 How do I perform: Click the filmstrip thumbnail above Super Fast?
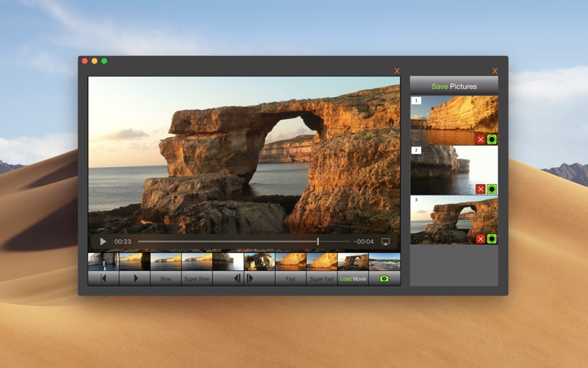point(322,261)
